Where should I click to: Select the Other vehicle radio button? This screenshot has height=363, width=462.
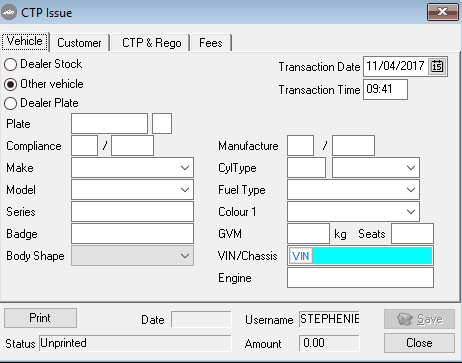[10, 84]
